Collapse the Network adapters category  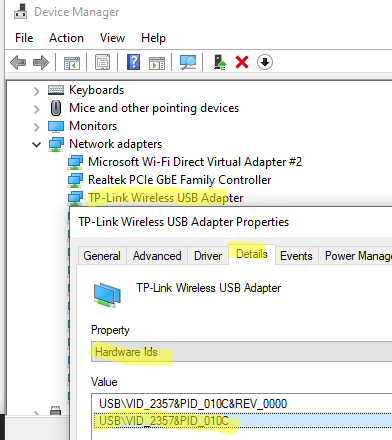(x=36, y=145)
